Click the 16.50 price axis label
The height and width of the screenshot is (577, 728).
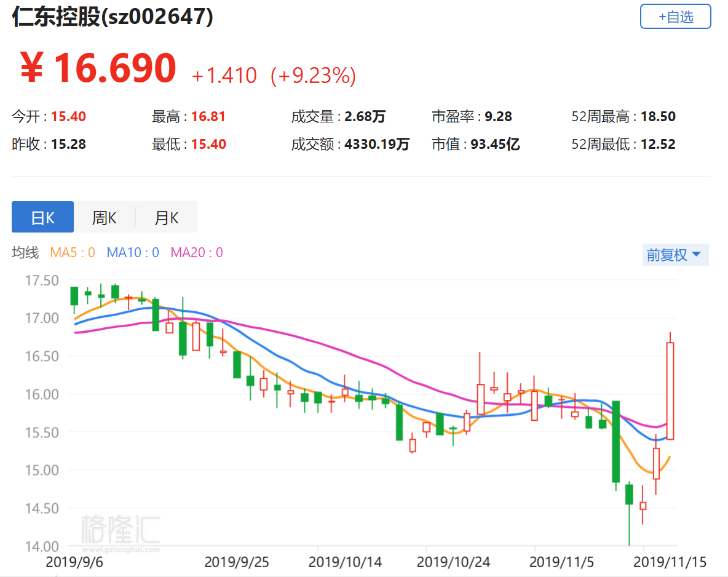[x=42, y=356]
